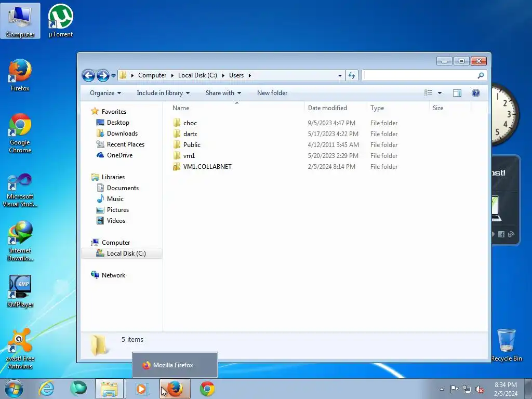
Task: Launch KMPlayer from the desktop
Action: [20, 291]
